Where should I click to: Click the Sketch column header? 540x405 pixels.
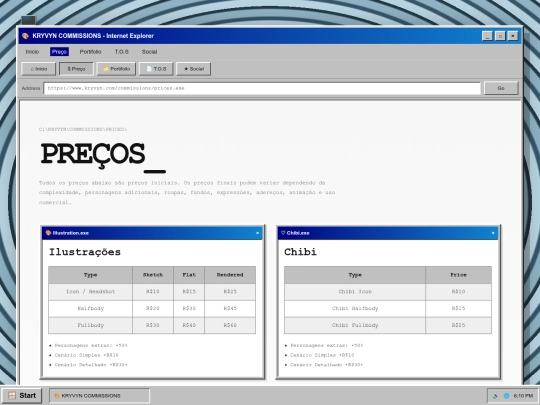click(153, 275)
